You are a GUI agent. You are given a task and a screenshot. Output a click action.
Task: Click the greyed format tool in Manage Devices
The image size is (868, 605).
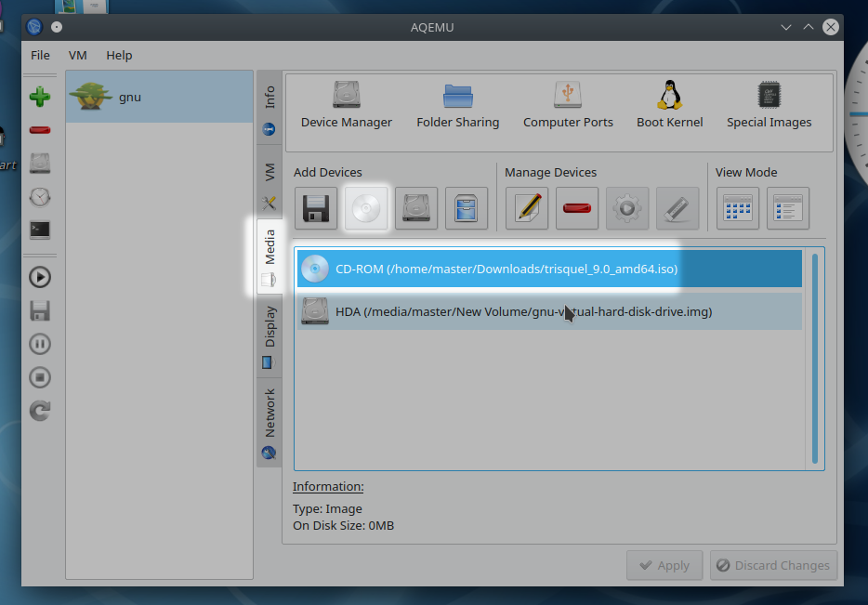pos(677,209)
